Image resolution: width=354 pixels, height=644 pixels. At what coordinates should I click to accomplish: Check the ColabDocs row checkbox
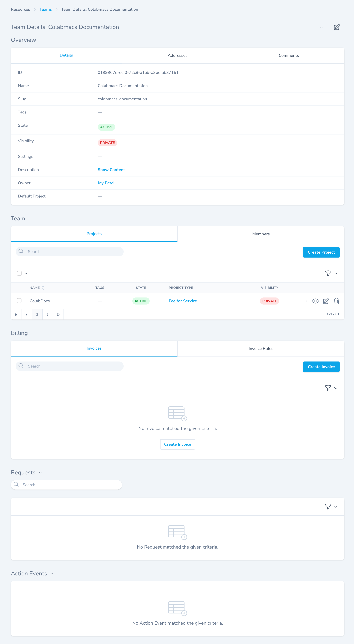(19, 301)
